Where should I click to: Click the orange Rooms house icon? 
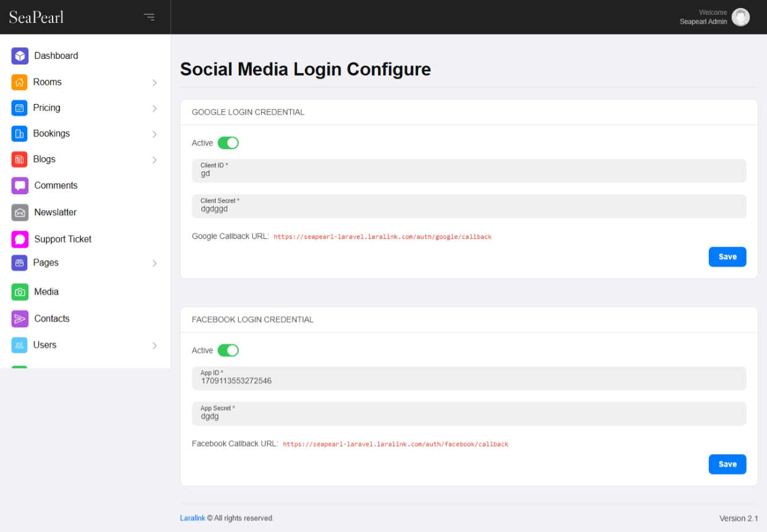click(x=20, y=82)
